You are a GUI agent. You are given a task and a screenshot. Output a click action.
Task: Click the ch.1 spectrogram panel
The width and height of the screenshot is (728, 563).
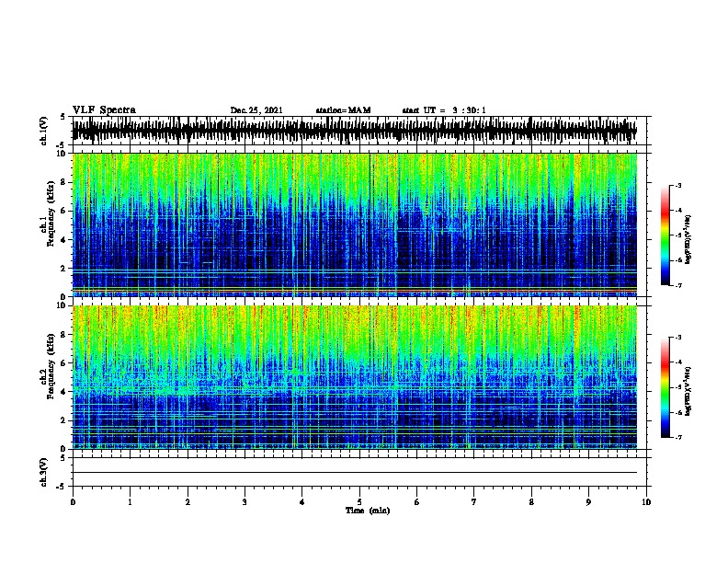tap(355, 224)
